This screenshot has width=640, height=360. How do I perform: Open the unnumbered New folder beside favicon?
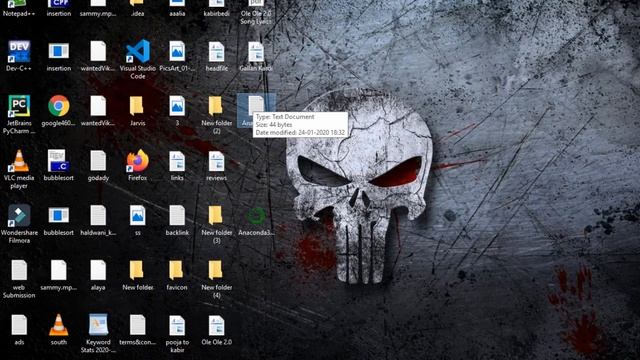coord(138,275)
